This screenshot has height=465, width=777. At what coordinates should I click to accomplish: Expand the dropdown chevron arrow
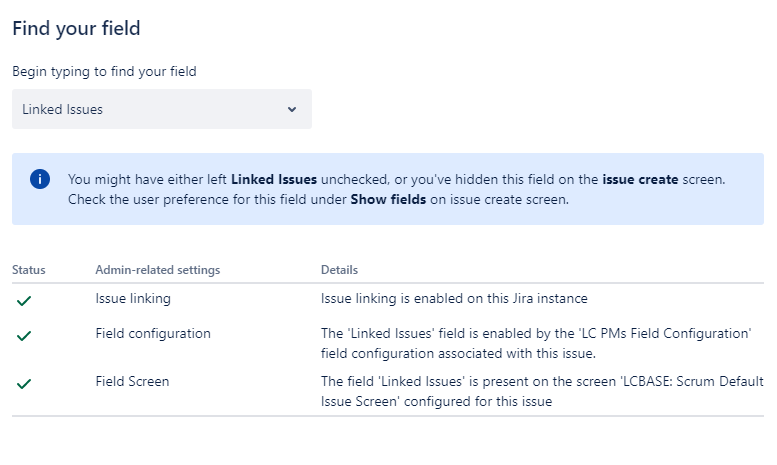point(292,109)
